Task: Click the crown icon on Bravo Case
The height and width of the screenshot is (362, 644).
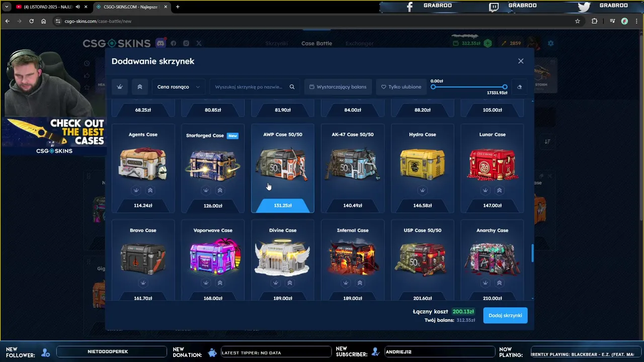Action: (x=143, y=283)
